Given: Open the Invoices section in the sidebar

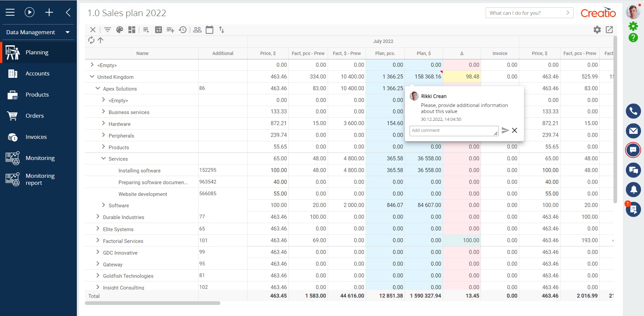Looking at the screenshot, I should (x=36, y=137).
